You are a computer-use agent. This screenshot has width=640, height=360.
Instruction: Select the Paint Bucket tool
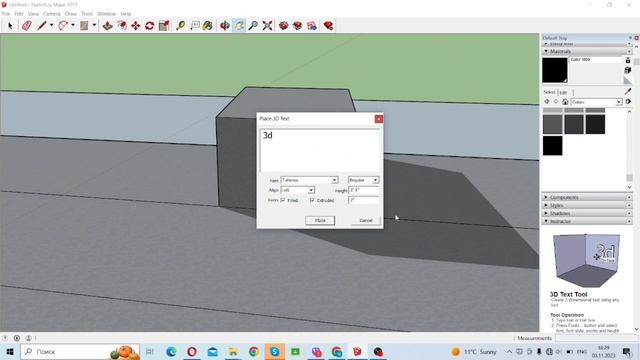click(208, 26)
